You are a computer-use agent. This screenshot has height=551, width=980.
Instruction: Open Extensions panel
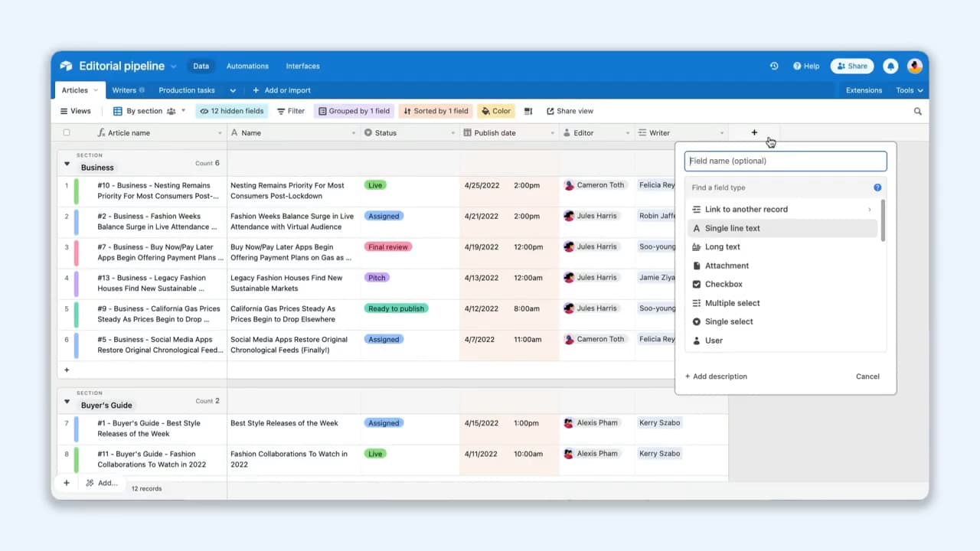coord(864,90)
